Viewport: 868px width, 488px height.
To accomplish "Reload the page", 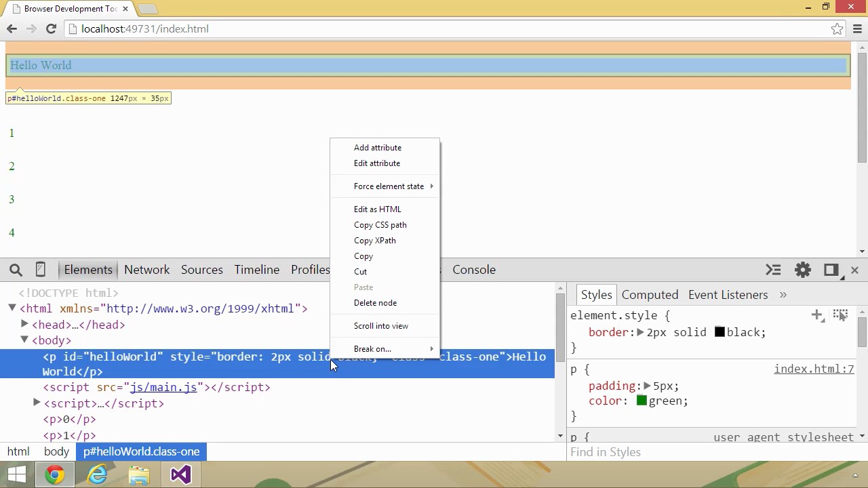I will (51, 28).
